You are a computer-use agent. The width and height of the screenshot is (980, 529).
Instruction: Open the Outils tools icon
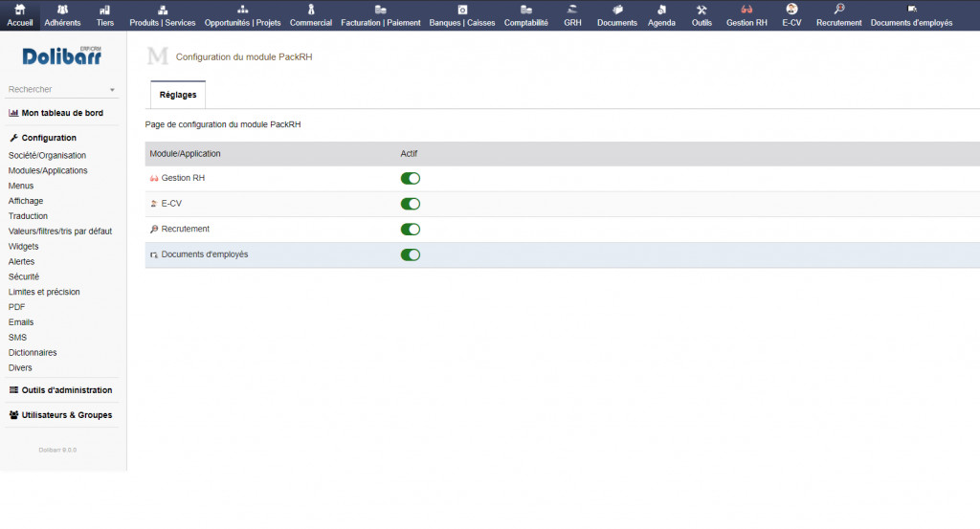702,10
